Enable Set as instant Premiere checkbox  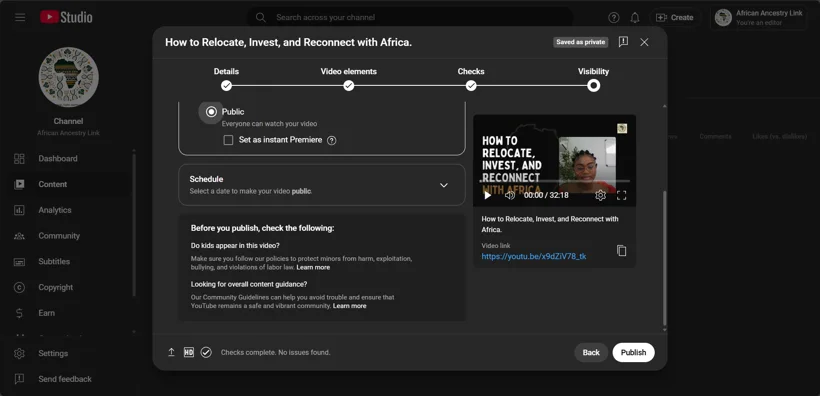click(x=229, y=140)
